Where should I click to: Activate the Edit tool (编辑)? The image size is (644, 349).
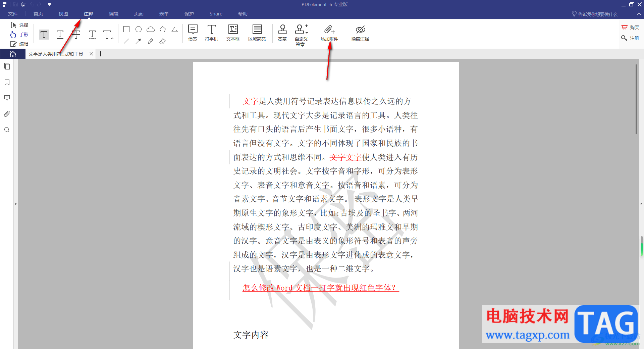19,44
